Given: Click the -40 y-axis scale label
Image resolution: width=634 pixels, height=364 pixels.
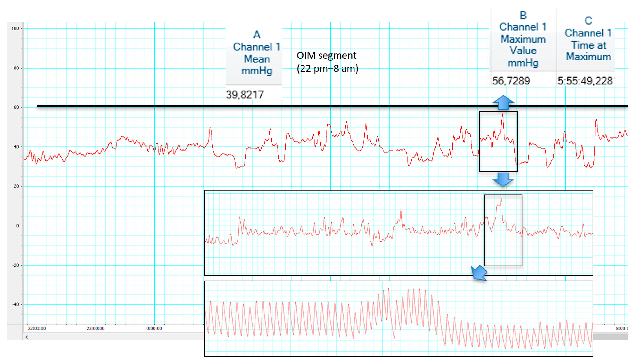Looking at the screenshot, I should 15,304.
